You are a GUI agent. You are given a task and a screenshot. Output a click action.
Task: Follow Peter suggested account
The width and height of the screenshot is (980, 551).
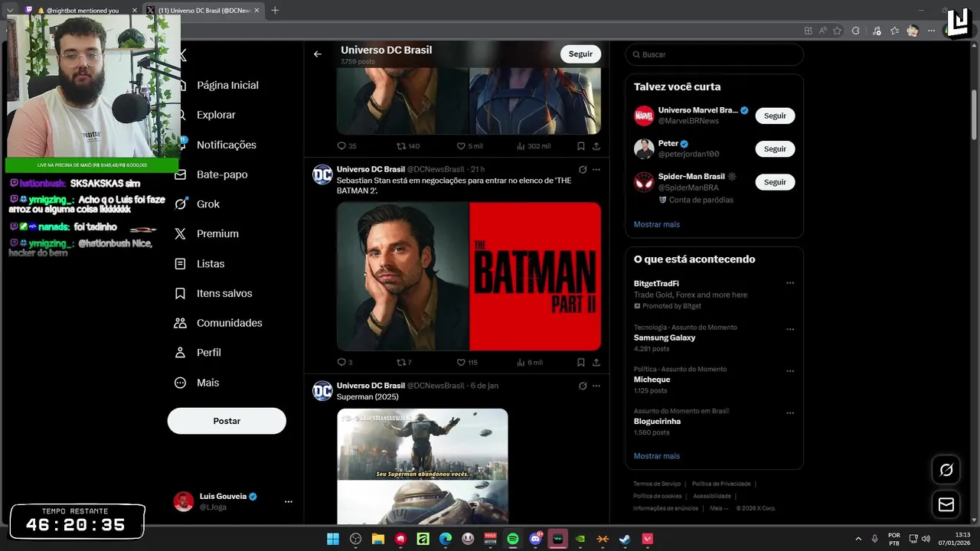pos(775,149)
